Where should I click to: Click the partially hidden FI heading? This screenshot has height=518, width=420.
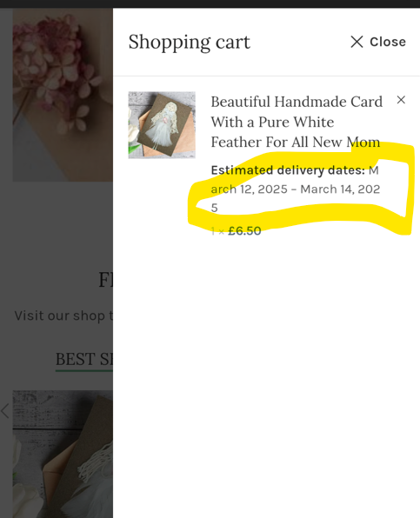pyautogui.click(x=106, y=280)
